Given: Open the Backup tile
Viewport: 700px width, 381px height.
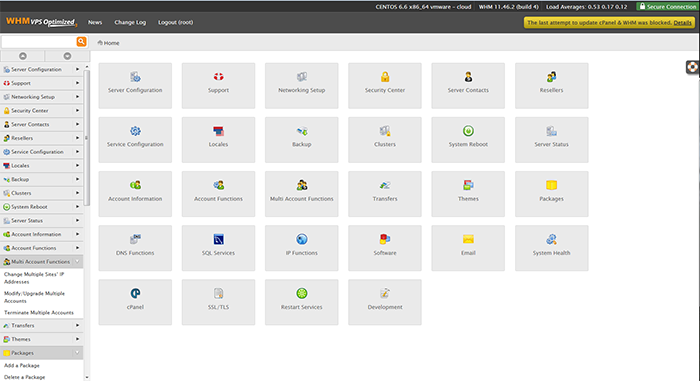Looking at the screenshot, I should 301,140.
